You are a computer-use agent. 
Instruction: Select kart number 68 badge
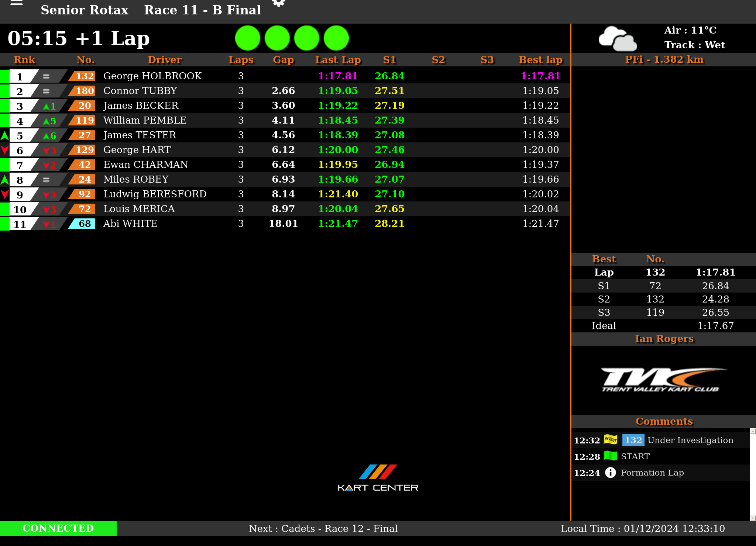point(83,224)
